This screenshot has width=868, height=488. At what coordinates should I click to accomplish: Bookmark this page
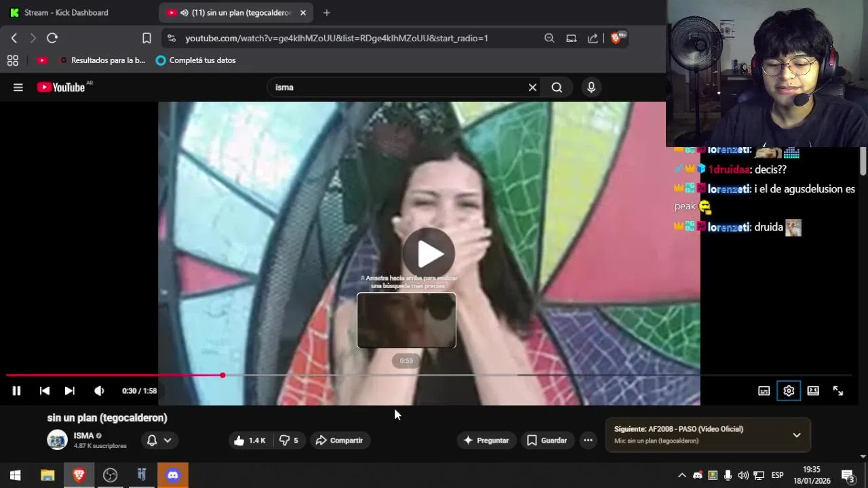point(146,38)
